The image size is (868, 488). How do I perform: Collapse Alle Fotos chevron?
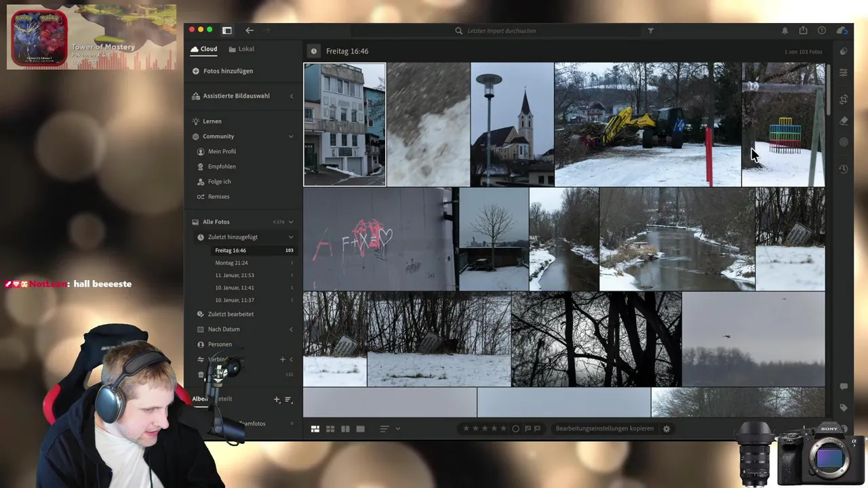tap(291, 222)
